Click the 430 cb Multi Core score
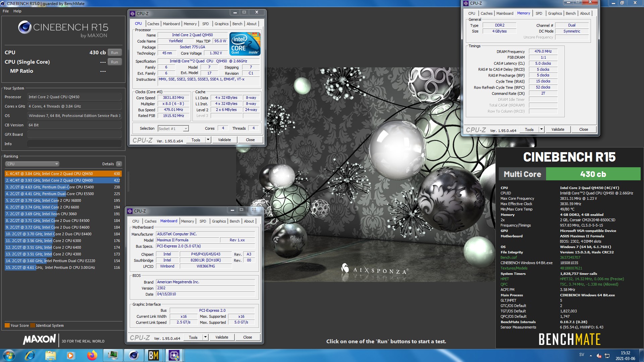The image size is (644, 362). 593,174
